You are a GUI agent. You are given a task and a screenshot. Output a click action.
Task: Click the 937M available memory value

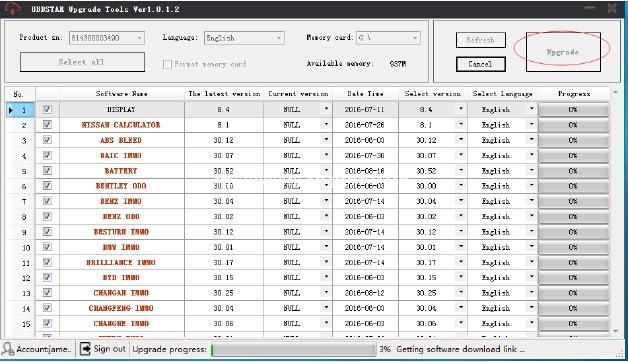point(398,64)
